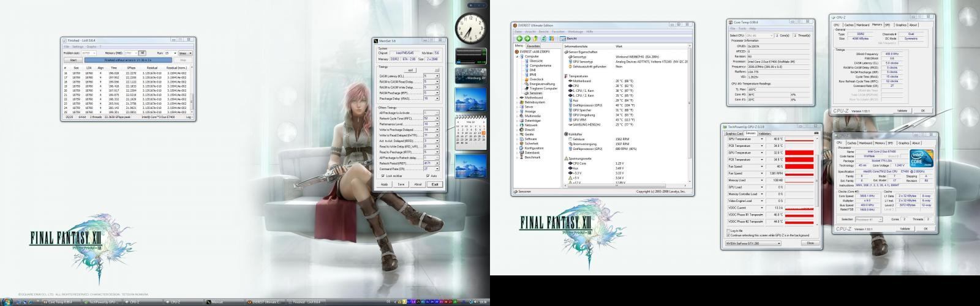Click the GPU-Z sensors list scrollbar
This screenshot has height=306, width=980.
pos(817,182)
